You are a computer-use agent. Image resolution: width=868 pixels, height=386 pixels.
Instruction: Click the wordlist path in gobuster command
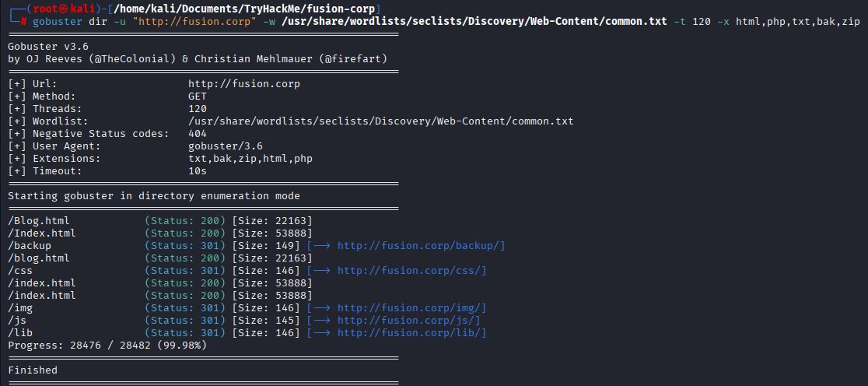pos(474,22)
